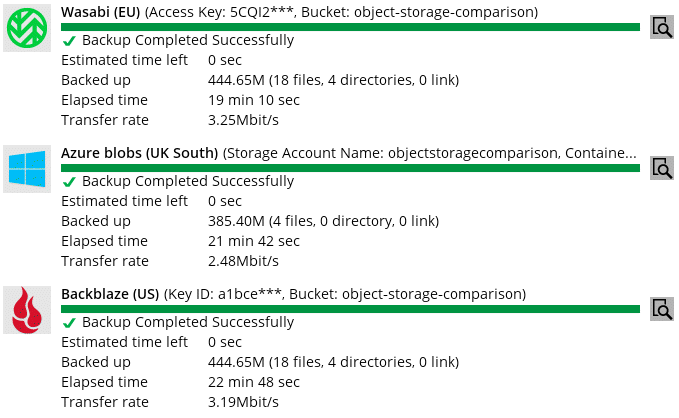The height and width of the screenshot is (418, 679).
Task: Click the Wasabi elapsed time 19 min 10 sec
Action: coord(254,100)
